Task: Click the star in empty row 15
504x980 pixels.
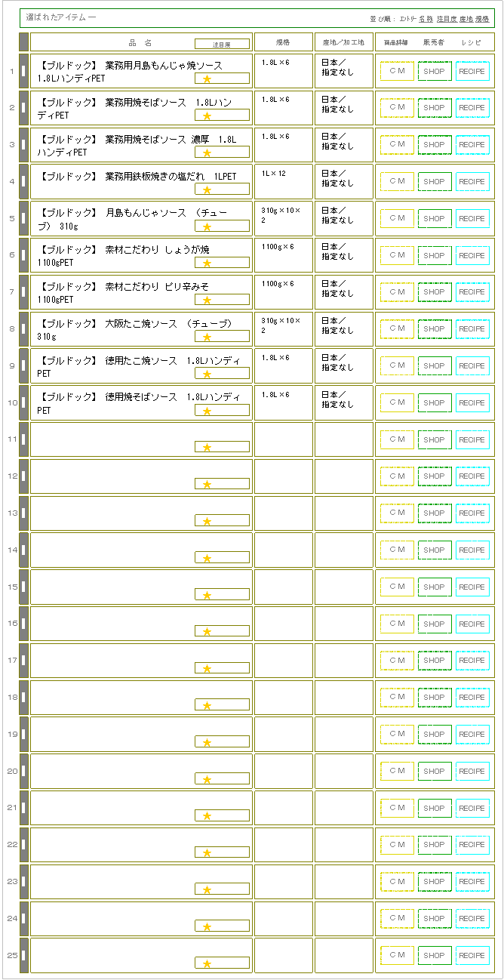Action: [207, 595]
